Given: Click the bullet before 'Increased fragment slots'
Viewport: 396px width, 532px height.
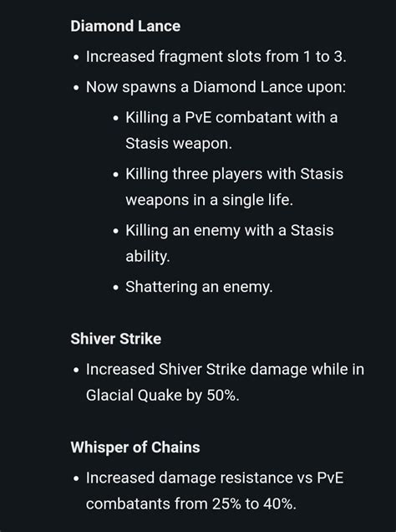Looking at the screenshot, I should point(76,58).
